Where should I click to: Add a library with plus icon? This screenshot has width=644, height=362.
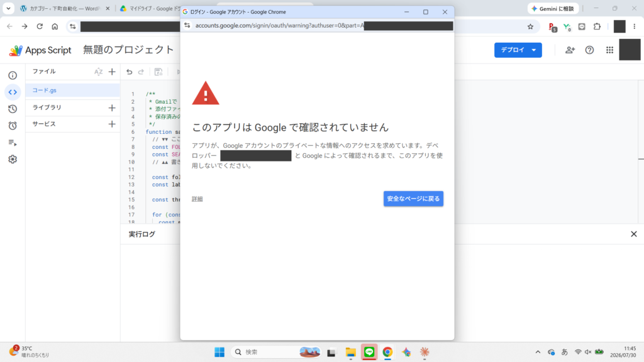tap(112, 107)
